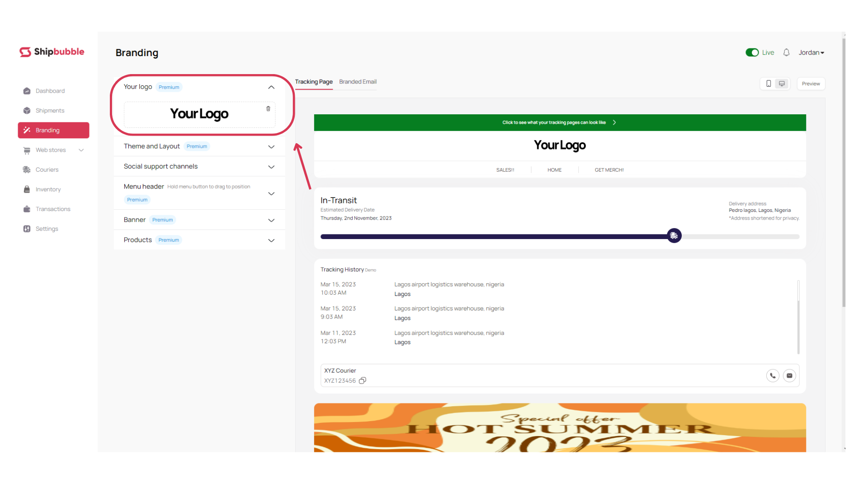Viewport: 868px width, 488px height.
Task: Copy tracking number XYZ123456 icon
Action: [363, 380]
